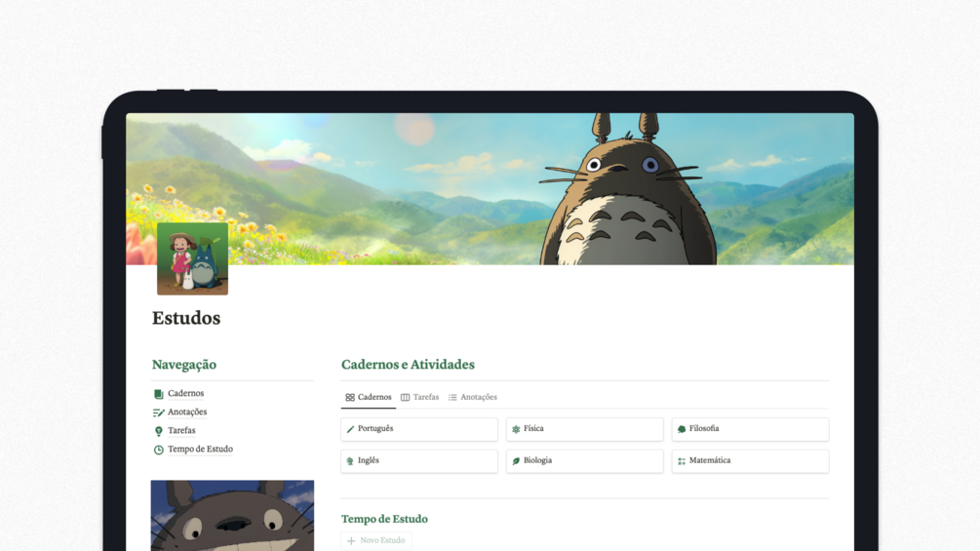Screen dimensions: 980x551
Task: Open the Tarefas navigation link
Action: click(181, 431)
